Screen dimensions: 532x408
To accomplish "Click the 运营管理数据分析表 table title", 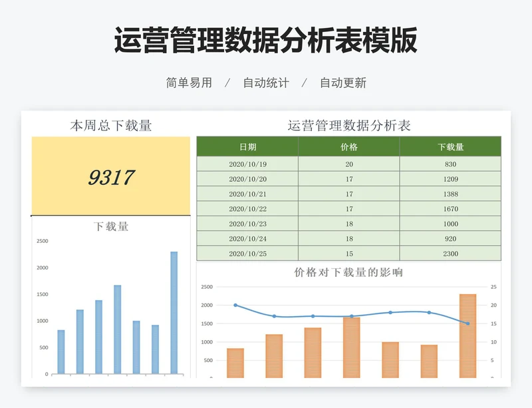I will click(x=349, y=126).
